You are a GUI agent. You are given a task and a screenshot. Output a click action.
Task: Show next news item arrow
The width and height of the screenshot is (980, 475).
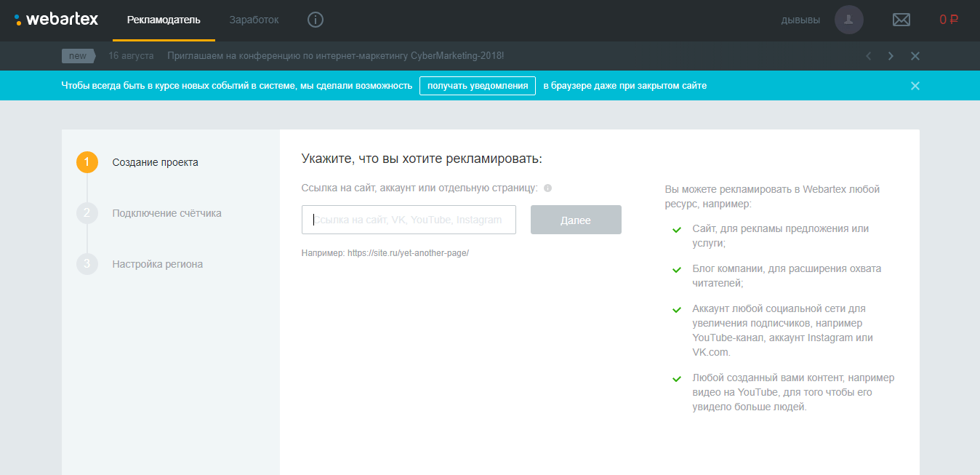click(891, 56)
